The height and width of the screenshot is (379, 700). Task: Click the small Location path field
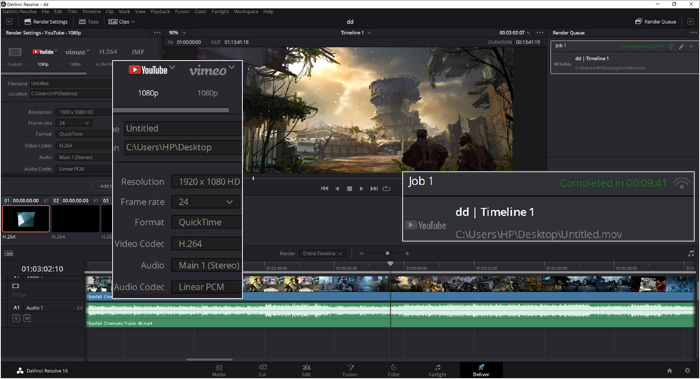coord(71,94)
